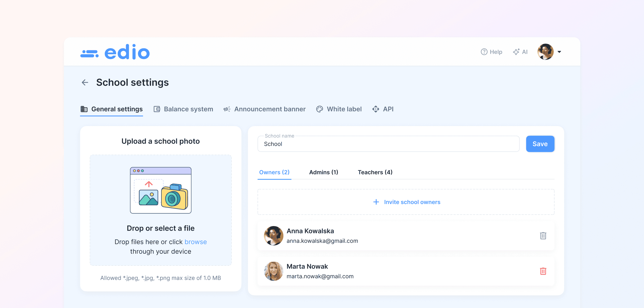This screenshot has width=644, height=308.
Task: Click the API puzzle icon
Action: coord(375,109)
